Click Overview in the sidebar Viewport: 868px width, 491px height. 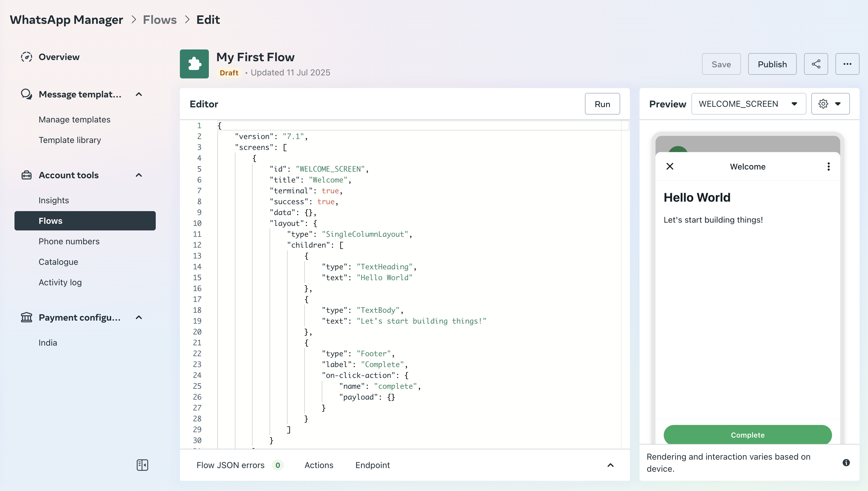[x=59, y=57]
